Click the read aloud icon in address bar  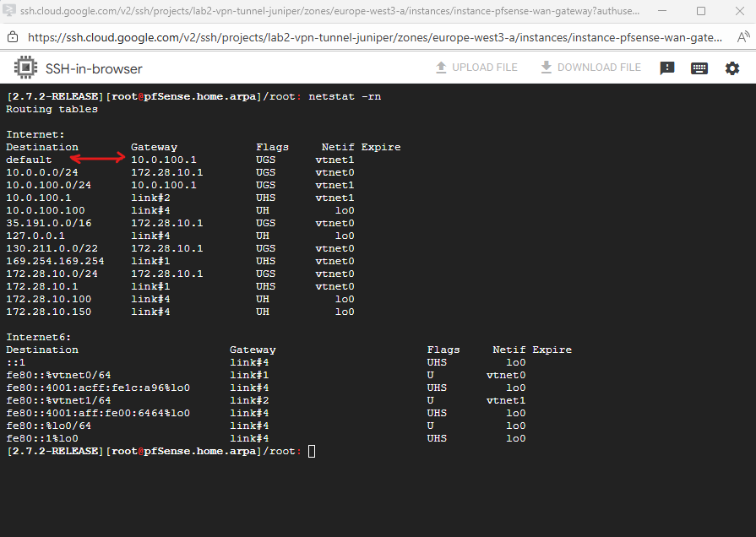(x=742, y=37)
